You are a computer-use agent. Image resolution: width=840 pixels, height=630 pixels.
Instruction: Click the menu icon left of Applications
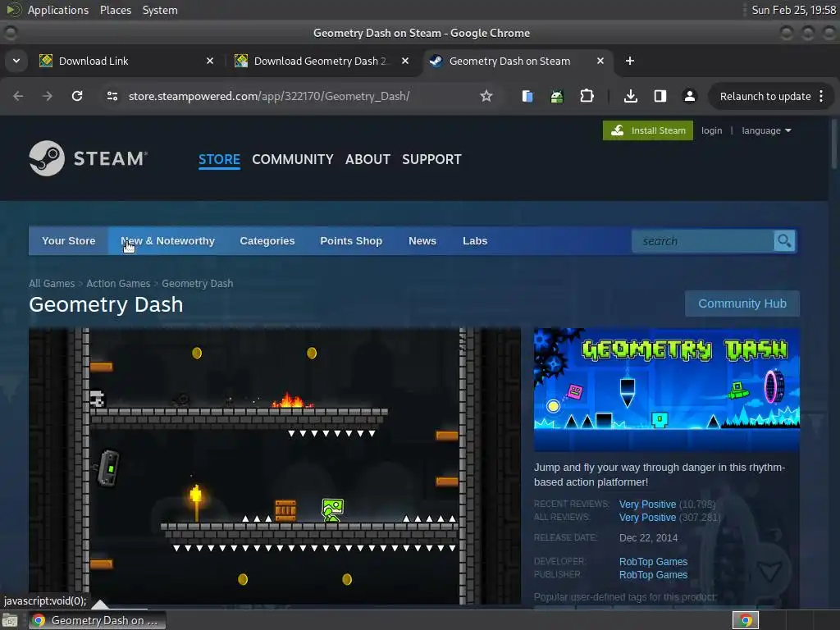[x=13, y=10]
